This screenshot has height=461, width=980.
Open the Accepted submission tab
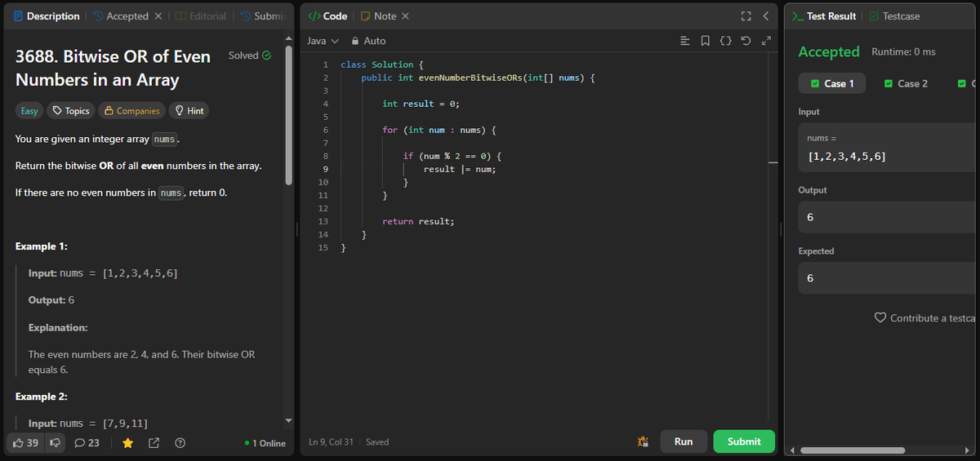tap(121, 16)
